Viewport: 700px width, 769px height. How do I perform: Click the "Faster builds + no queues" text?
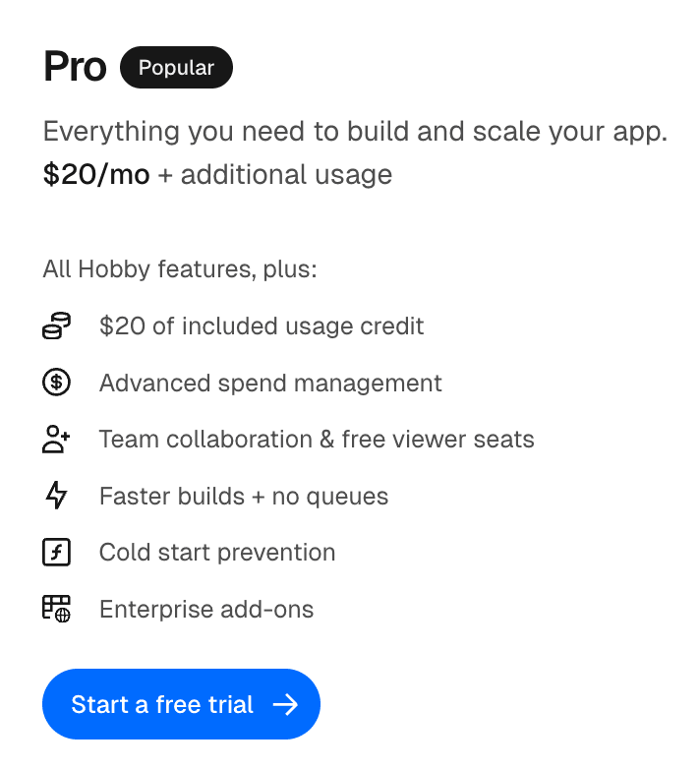(x=244, y=496)
